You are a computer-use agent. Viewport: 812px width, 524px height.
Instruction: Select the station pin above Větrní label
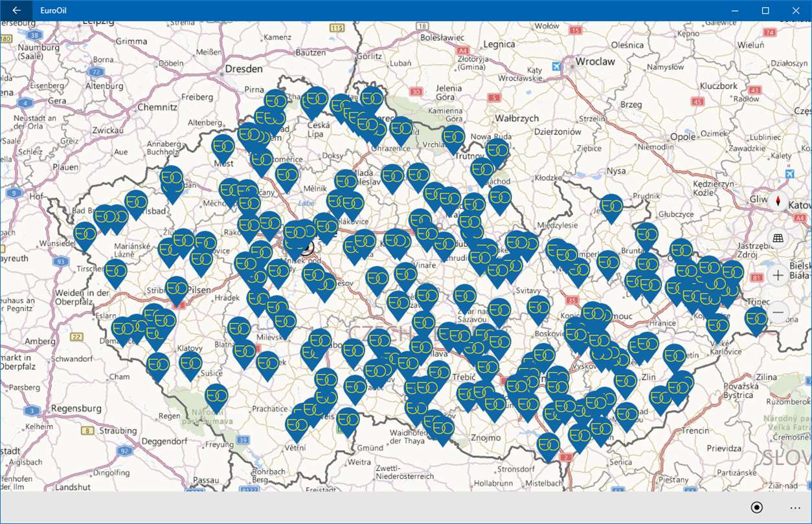pyautogui.click(x=296, y=428)
